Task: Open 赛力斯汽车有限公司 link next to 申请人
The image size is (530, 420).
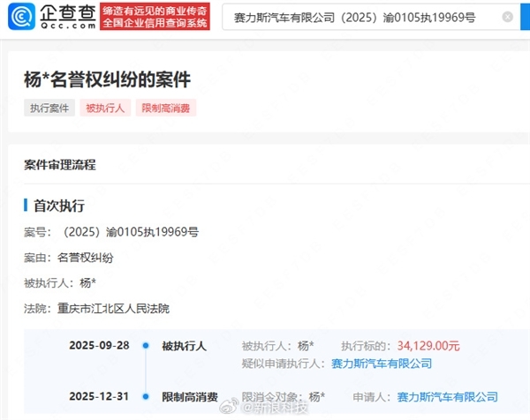Action: point(447,397)
